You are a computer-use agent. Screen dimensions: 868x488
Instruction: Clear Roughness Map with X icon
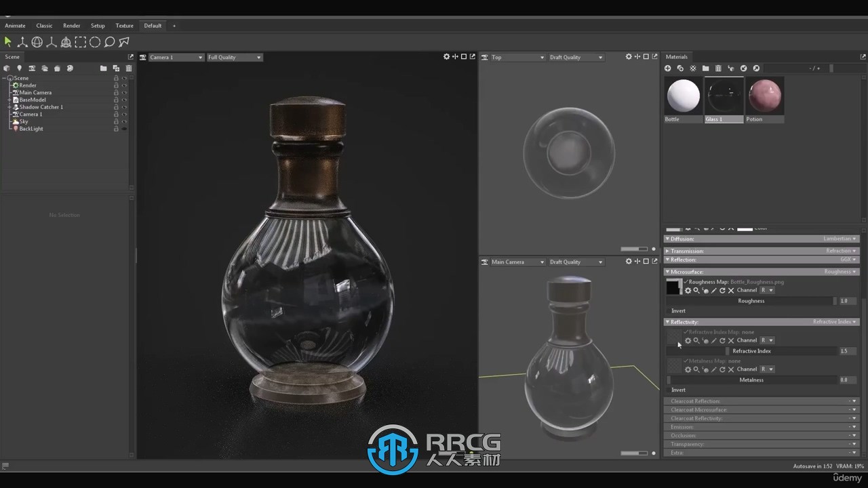click(730, 291)
